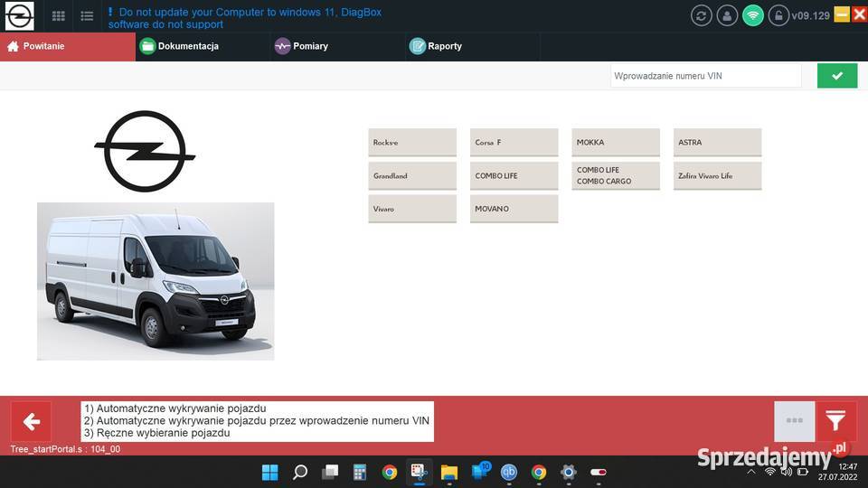Click the three dots button at bottom right
This screenshot has width=868, height=488.
[x=795, y=421]
